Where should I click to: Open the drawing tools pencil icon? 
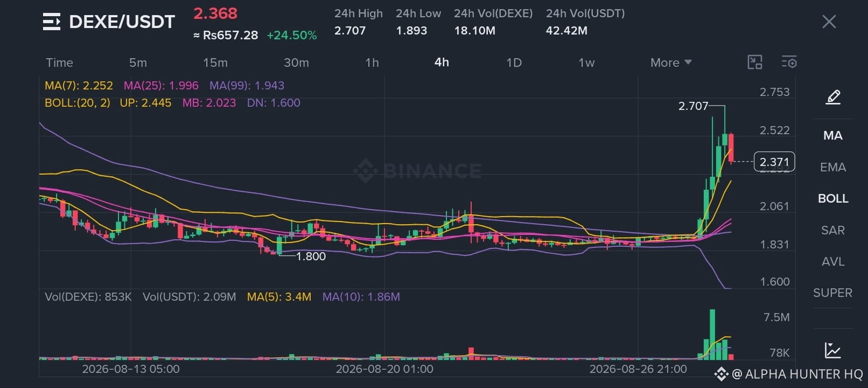click(x=833, y=97)
